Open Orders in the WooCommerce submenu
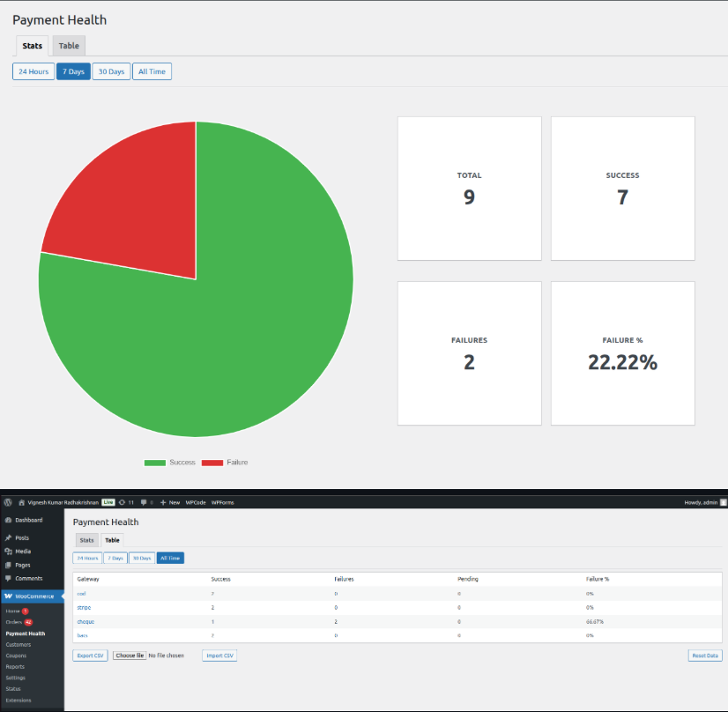 click(13, 622)
